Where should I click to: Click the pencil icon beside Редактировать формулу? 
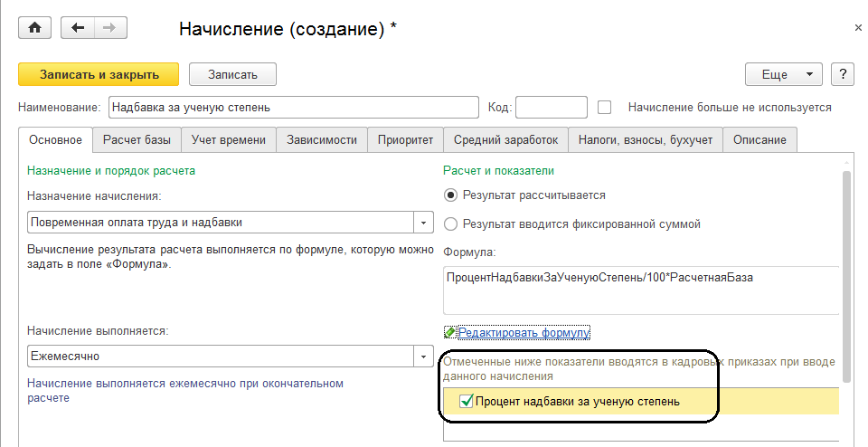pos(449,333)
